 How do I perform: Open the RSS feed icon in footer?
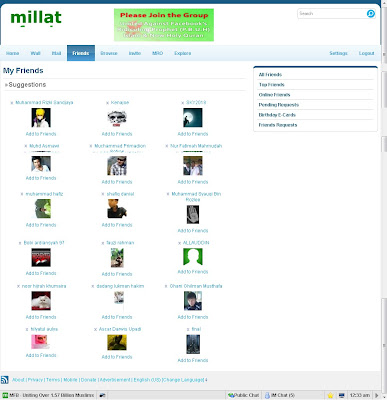(x=5, y=380)
